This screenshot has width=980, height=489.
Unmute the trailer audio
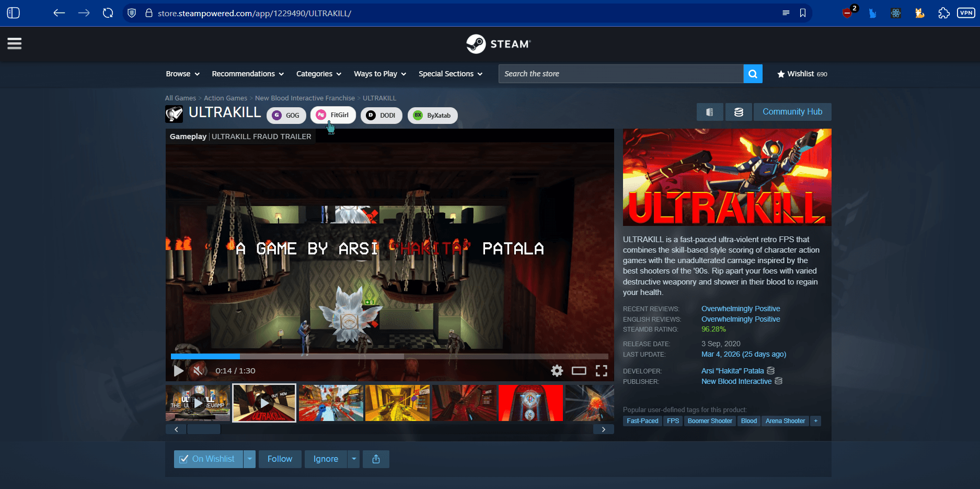tap(198, 370)
